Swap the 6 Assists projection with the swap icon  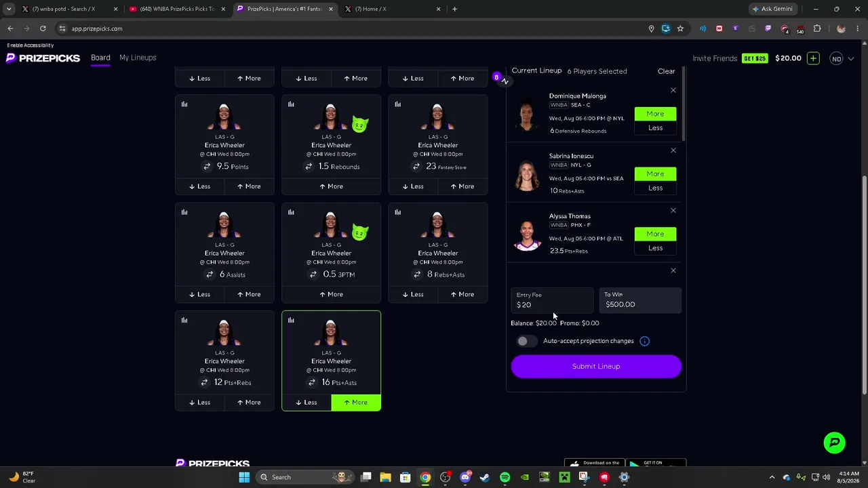pyautogui.click(x=210, y=274)
